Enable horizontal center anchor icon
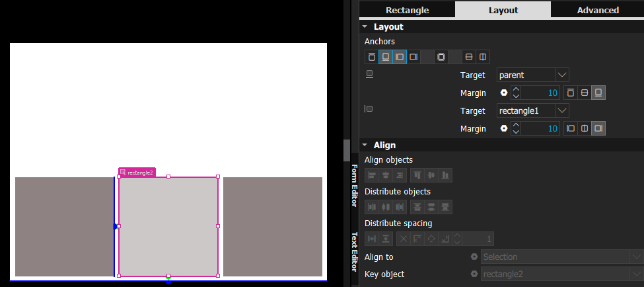Viewport: 644px width, 287px height. click(483, 57)
